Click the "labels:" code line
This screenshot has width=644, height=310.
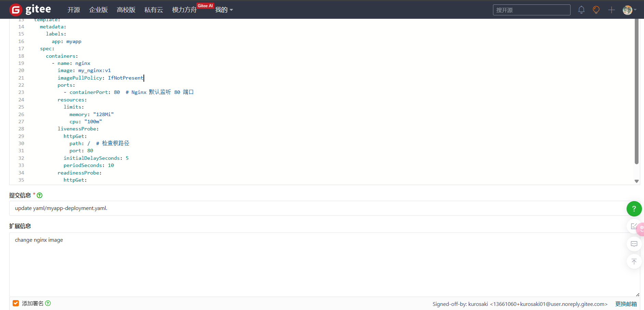tap(56, 34)
